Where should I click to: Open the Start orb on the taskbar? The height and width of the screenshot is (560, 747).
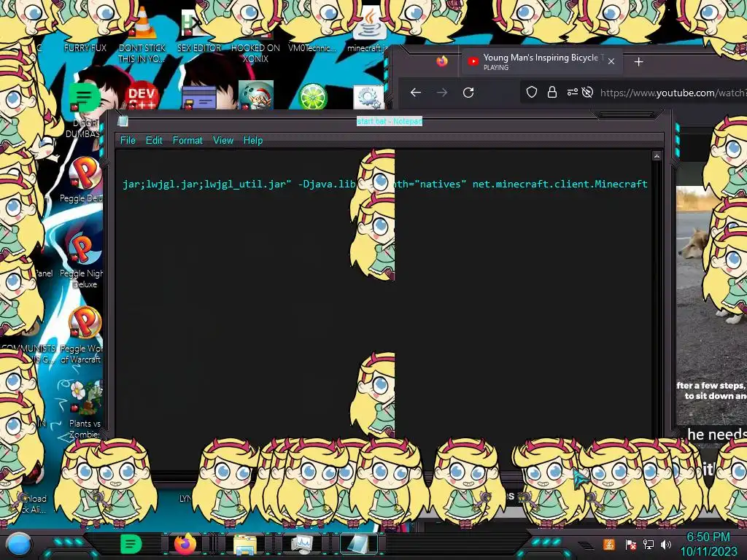18,544
